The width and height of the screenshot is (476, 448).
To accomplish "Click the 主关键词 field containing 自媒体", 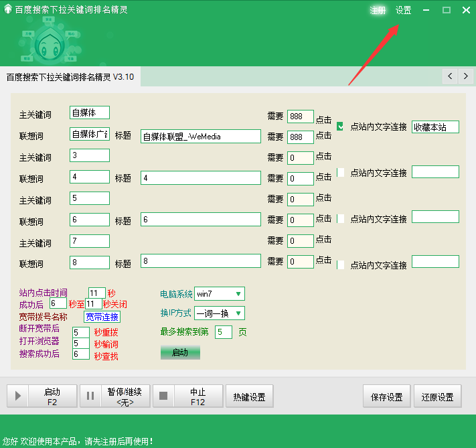I will point(90,113).
